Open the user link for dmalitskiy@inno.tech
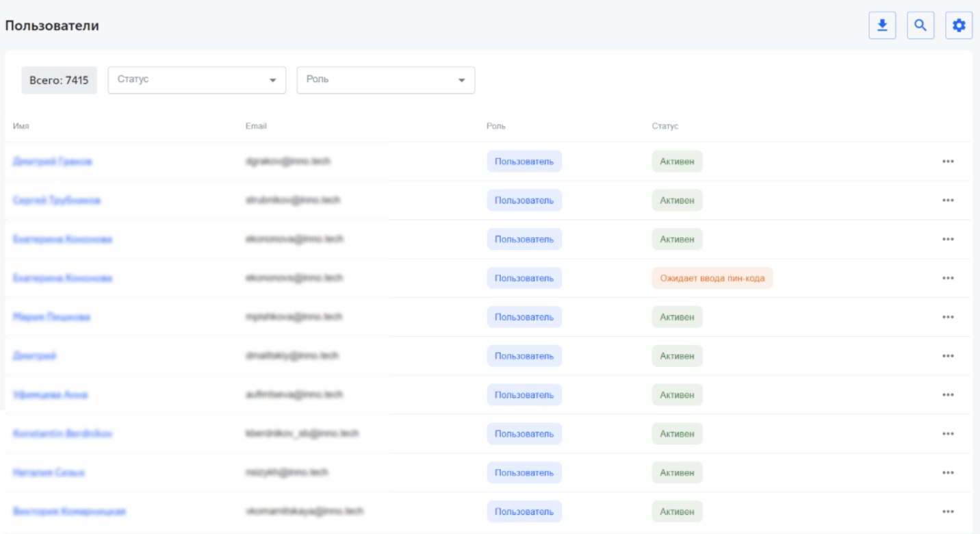 34,356
